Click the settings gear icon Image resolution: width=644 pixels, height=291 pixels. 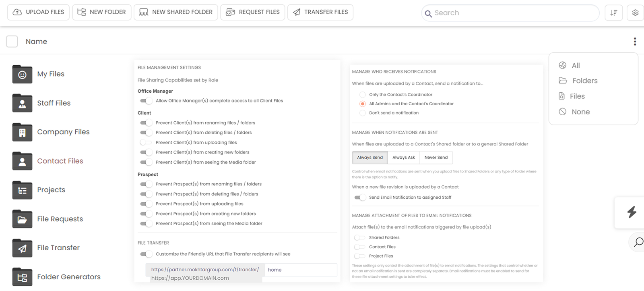click(x=635, y=13)
